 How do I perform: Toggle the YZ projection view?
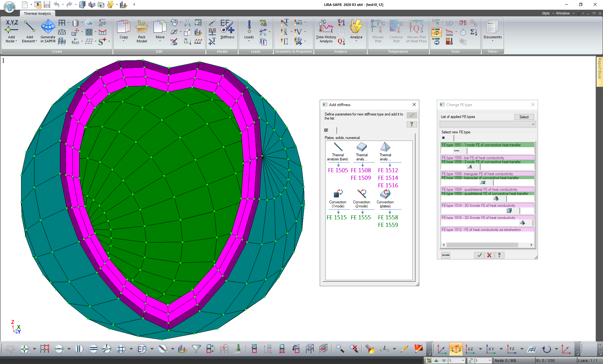(x=512, y=349)
